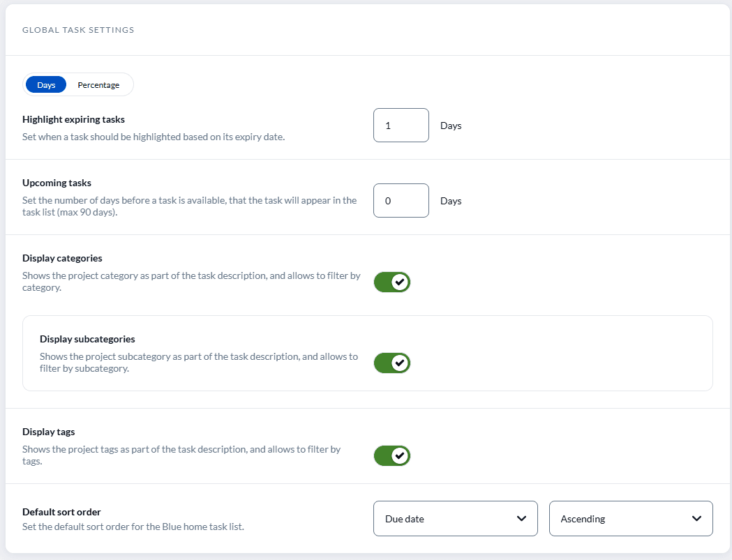The height and width of the screenshot is (560, 732).
Task: Switch to the Percentage mode
Action: [x=98, y=84]
